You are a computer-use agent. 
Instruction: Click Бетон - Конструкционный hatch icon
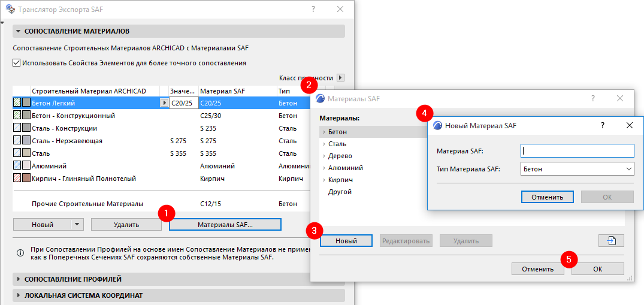tap(17, 116)
